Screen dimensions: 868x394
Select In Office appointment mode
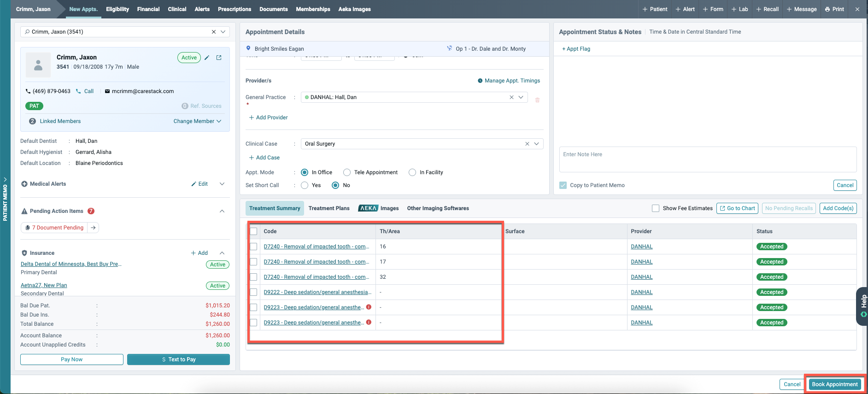pyautogui.click(x=305, y=172)
